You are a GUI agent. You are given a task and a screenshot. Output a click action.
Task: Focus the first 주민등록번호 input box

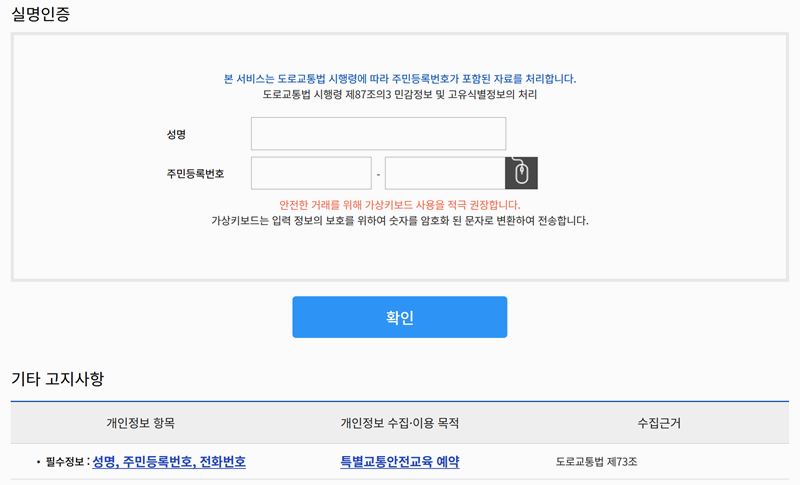pyautogui.click(x=311, y=173)
